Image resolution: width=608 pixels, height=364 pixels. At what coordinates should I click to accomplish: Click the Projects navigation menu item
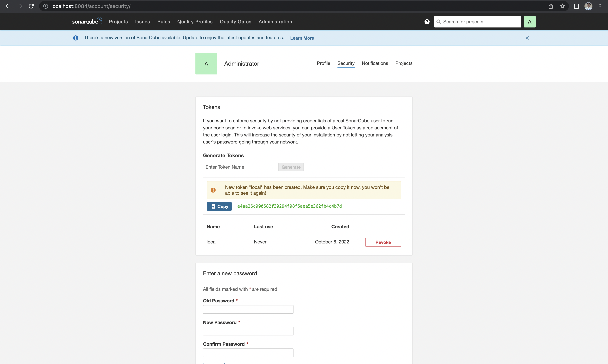point(118,21)
